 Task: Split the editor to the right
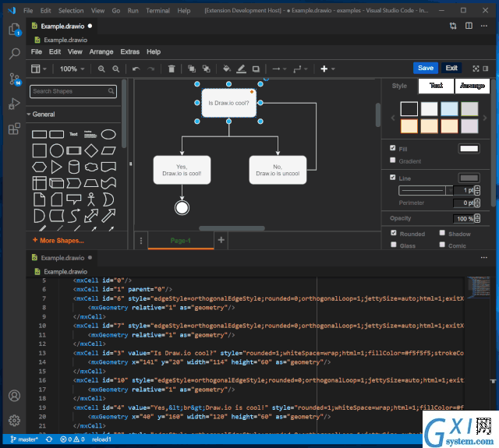469,26
